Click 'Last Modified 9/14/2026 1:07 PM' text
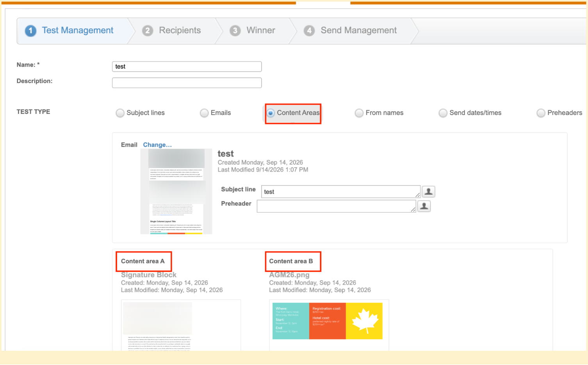588x365 pixels. 263,170
